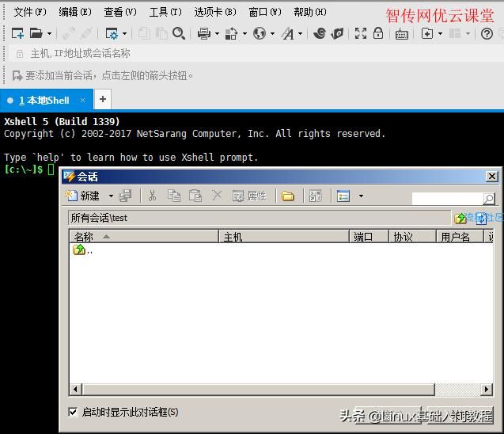Click the icon between folder and view-mode buttons
This screenshot has height=434, width=504.
(315, 196)
